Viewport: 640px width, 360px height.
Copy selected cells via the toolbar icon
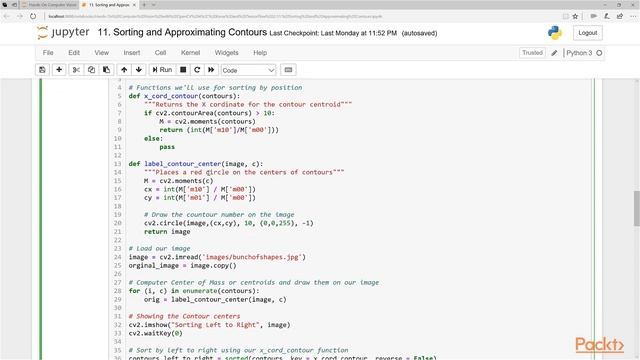(x=91, y=70)
